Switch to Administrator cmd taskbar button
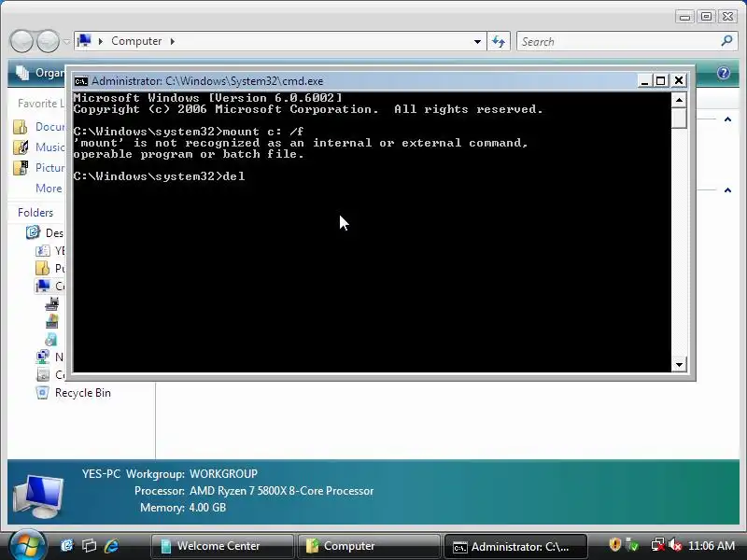The height and width of the screenshot is (560, 747). 515,547
